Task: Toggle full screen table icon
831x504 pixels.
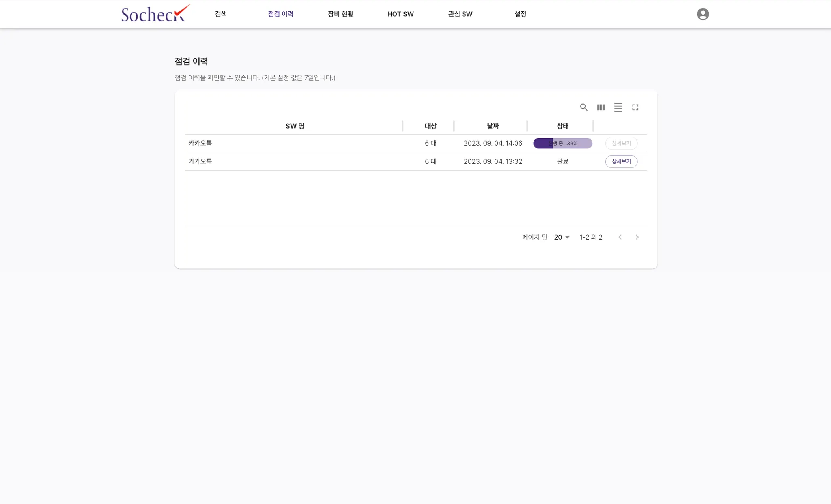Action: 635,107
